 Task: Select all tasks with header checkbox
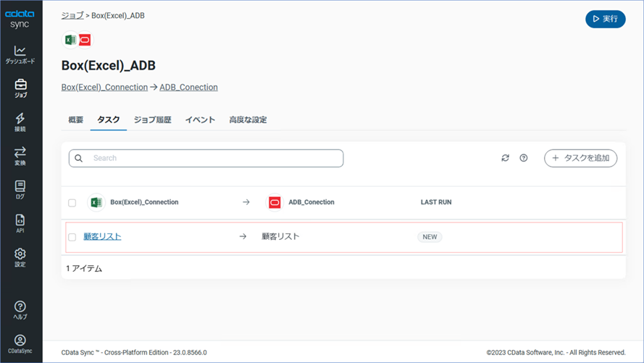pyautogui.click(x=72, y=203)
